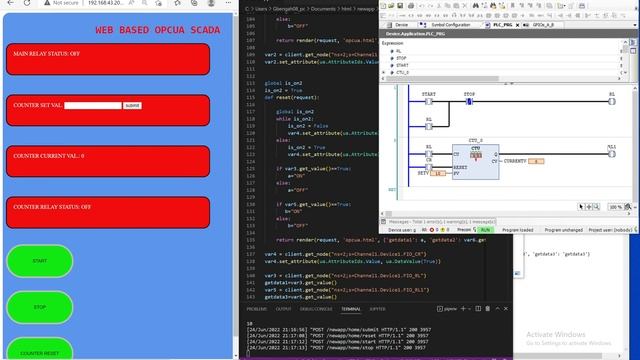Click the browser address bar URL
Screen dimensions: 640x360
pyautogui.click(x=105, y=3)
